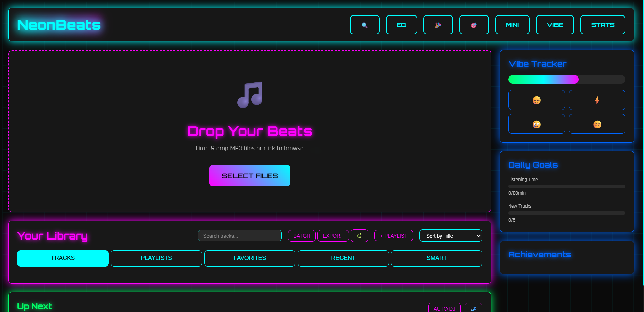
Task: Click the Vibe Tracker gradient progress bar
Action: (567, 80)
